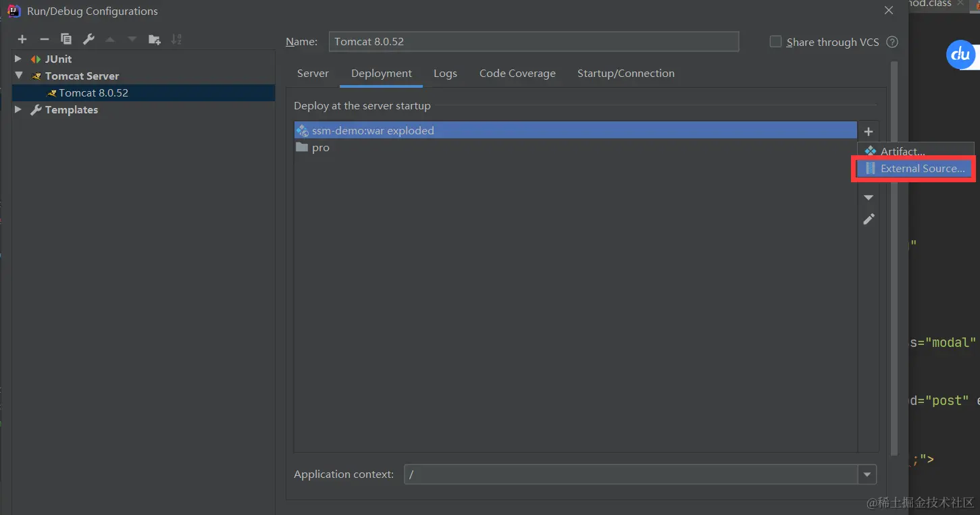The height and width of the screenshot is (515, 980).
Task: Select the Tomcat 8.0.52 configuration
Action: [x=143, y=92]
